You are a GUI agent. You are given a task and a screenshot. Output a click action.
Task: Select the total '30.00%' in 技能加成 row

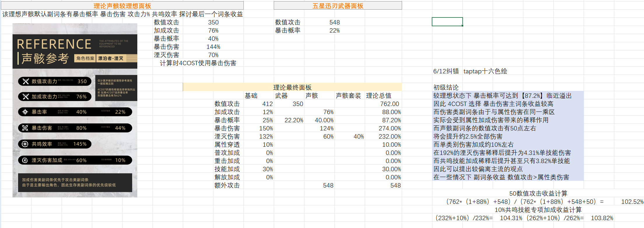[391, 169]
